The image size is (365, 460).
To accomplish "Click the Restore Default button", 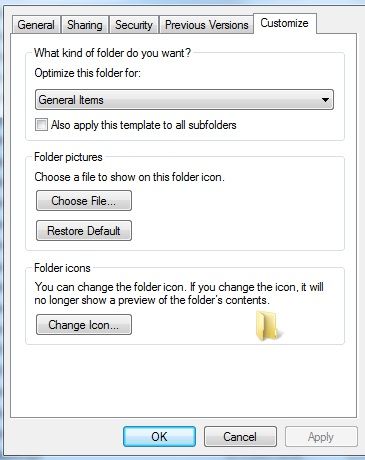I will tap(84, 231).
